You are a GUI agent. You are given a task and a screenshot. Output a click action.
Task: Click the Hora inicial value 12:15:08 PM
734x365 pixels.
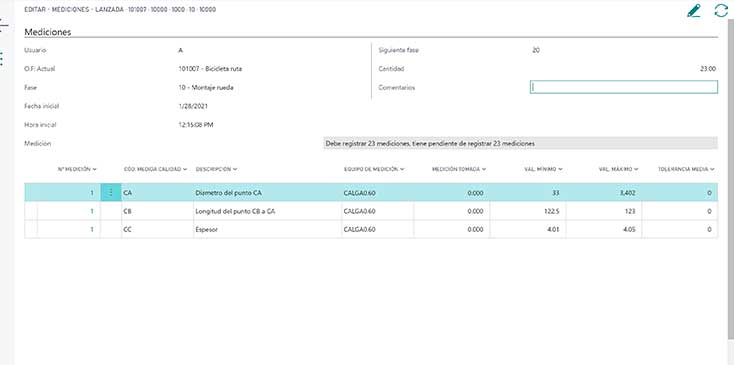tap(196, 125)
